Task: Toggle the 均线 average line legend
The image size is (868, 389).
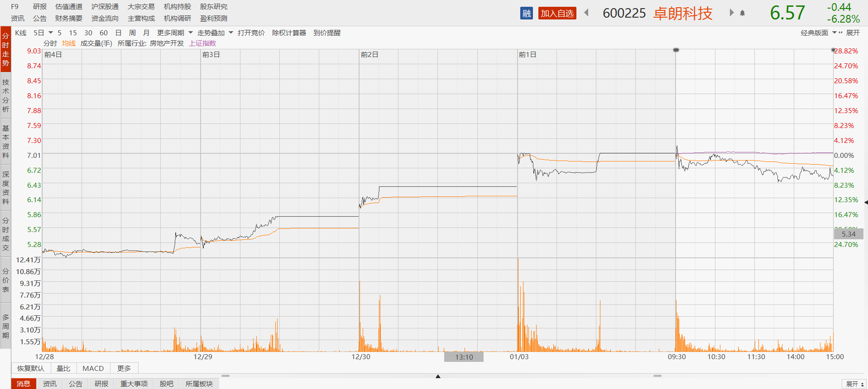Action: pos(69,43)
